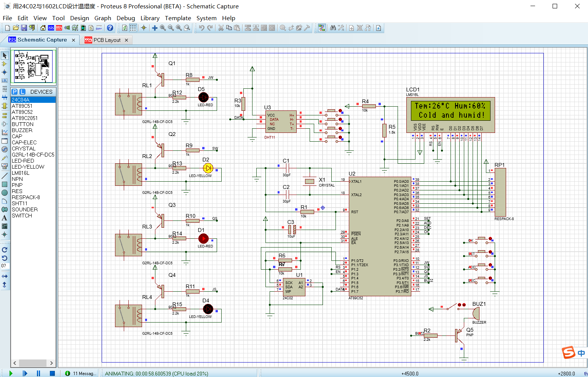Image resolution: width=588 pixels, height=377 pixels.
Task: Click L library manager button
Action: click(22, 92)
